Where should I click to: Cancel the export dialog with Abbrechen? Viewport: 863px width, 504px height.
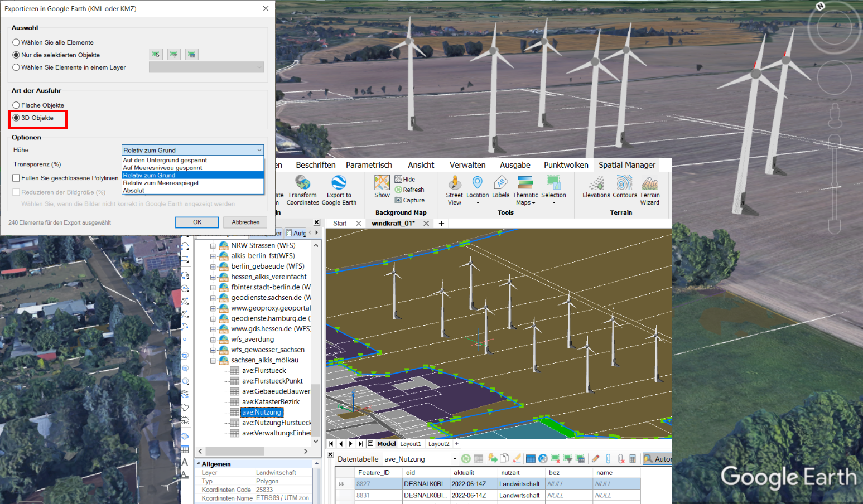point(245,222)
